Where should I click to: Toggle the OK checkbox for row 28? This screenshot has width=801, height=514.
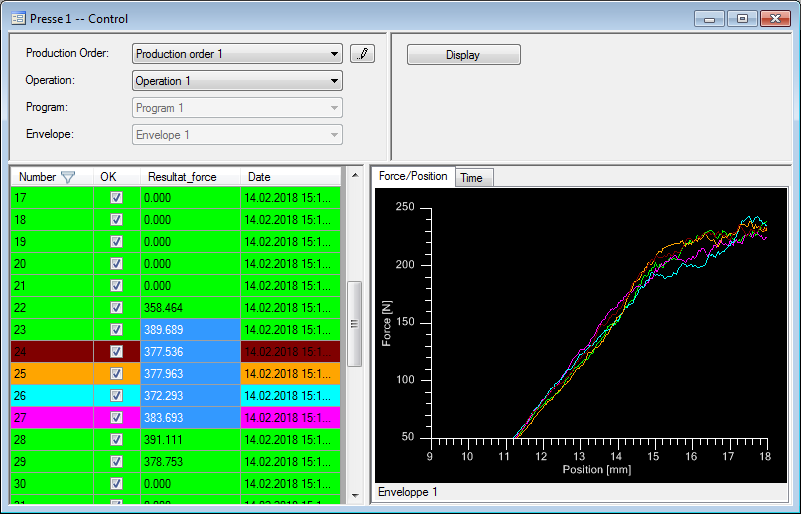116,439
